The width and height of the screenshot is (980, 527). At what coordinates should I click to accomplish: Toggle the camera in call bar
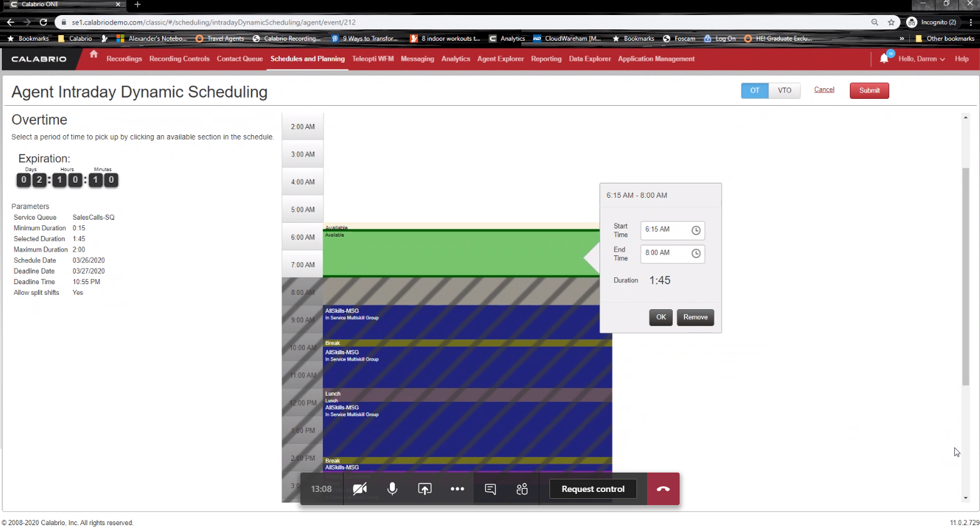360,489
